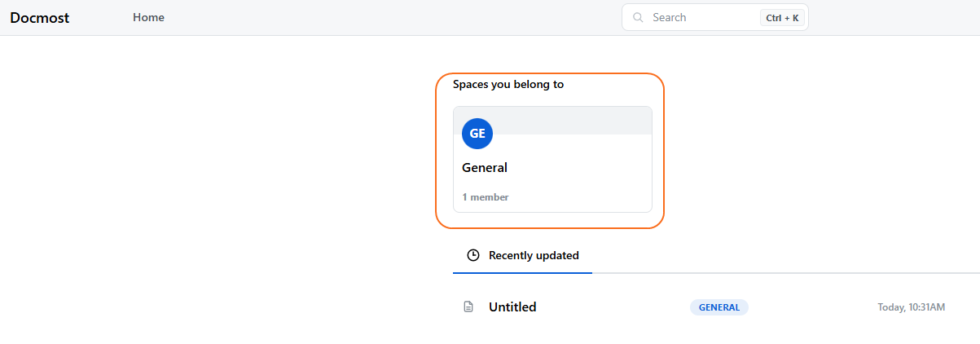Switch to the Recently updated tab
Screen dimensions: 980x344
(534, 256)
